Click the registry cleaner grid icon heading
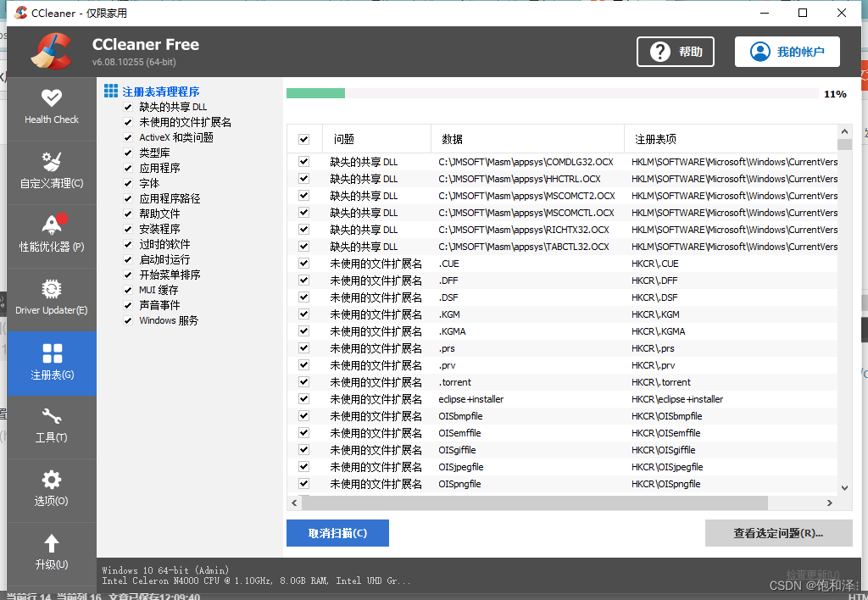The image size is (868, 600). pyautogui.click(x=111, y=91)
